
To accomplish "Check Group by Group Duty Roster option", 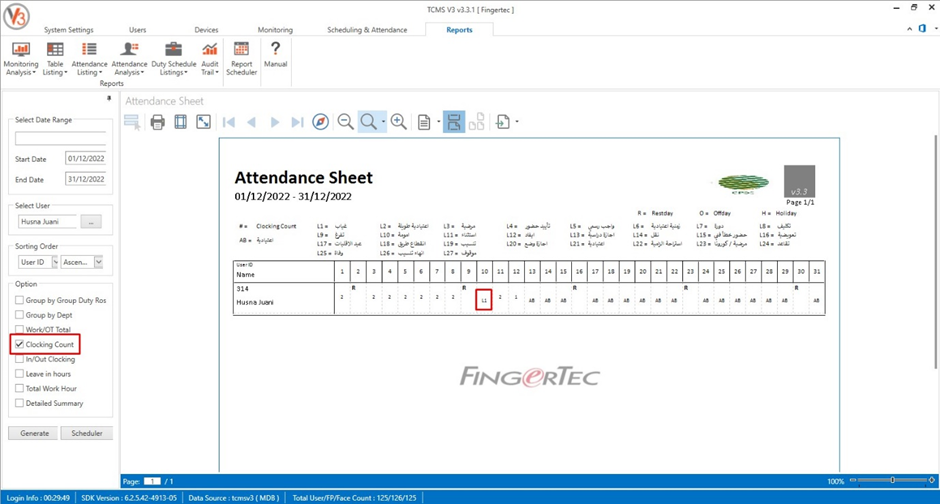I will tap(20, 300).
